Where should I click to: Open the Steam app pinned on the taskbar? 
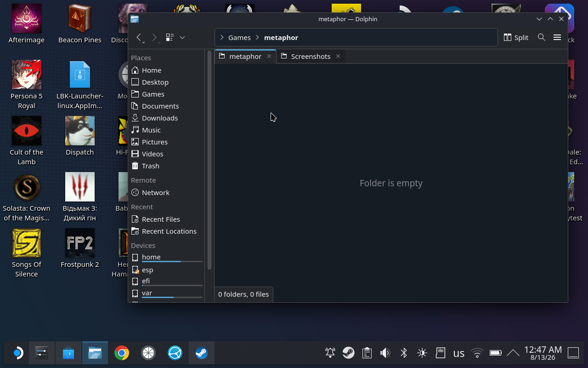(x=202, y=353)
